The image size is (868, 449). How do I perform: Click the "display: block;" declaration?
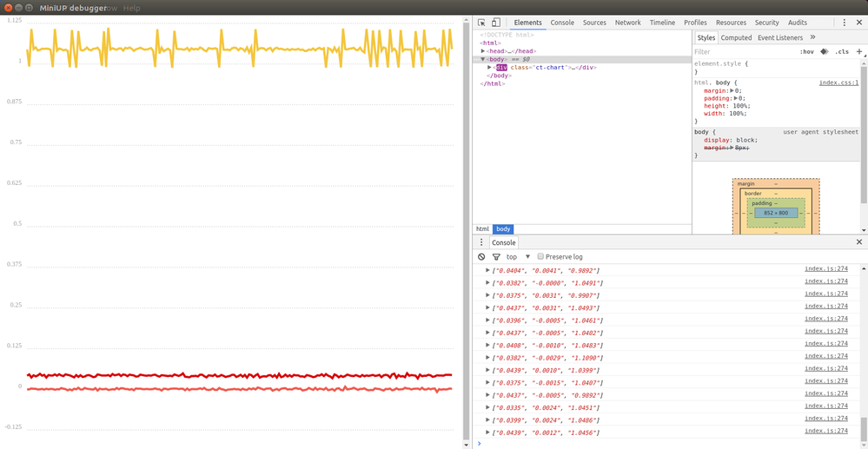click(731, 140)
